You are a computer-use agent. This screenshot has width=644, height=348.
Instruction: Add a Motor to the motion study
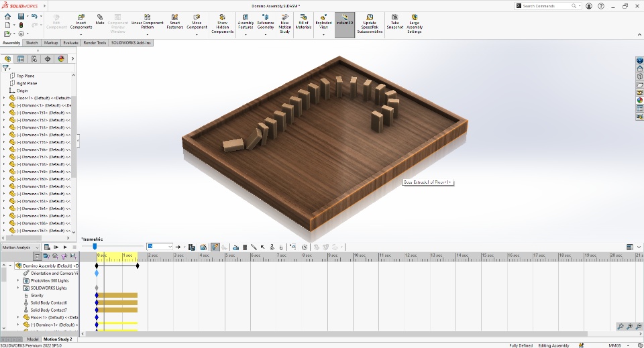pyautogui.click(x=235, y=247)
